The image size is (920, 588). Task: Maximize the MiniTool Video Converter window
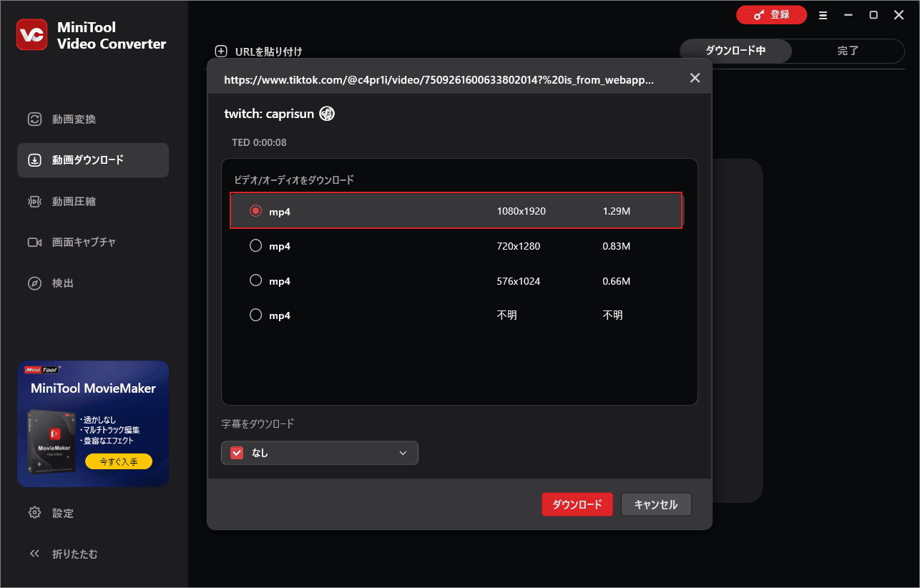click(x=873, y=15)
